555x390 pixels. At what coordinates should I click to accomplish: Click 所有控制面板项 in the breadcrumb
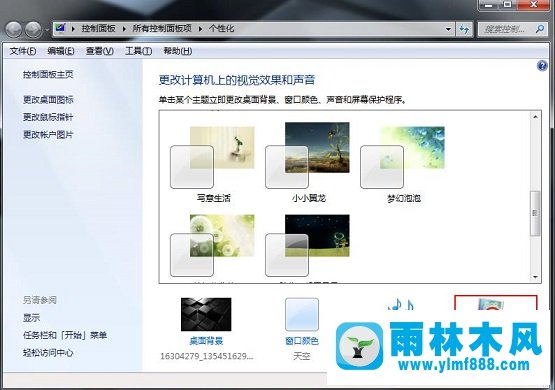[x=162, y=29]
